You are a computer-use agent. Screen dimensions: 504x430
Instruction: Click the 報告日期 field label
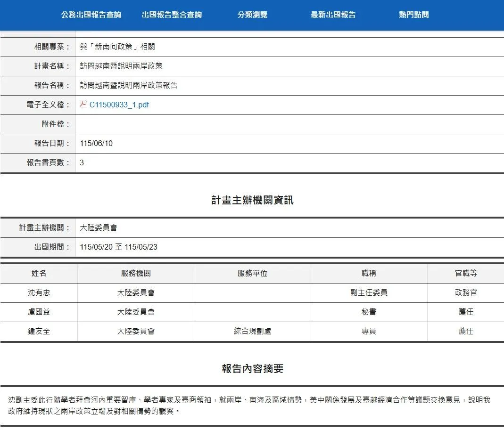52,143
